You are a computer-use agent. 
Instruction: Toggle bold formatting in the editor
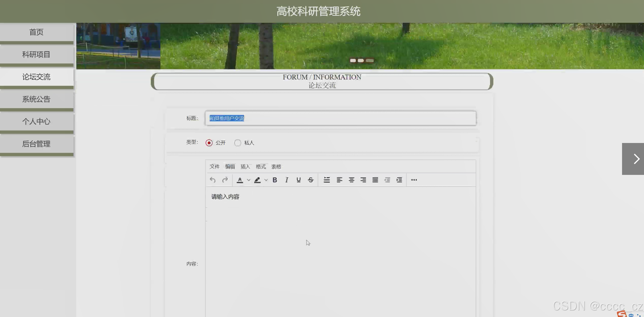coord(275,180)
